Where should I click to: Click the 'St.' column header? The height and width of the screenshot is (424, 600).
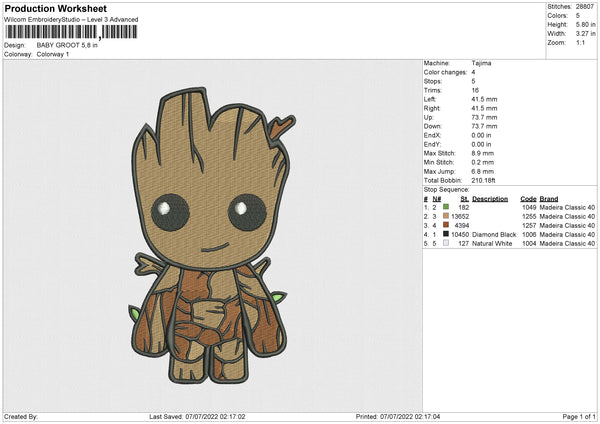465,199
